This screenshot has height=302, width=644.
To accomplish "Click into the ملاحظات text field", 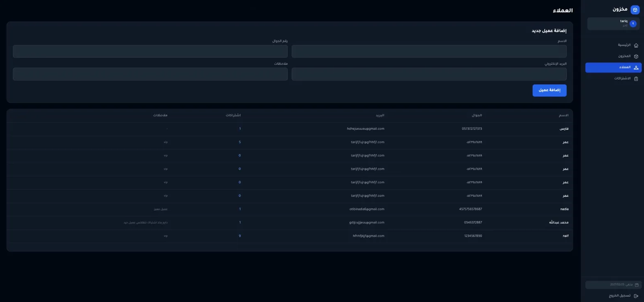I will (150, 74).
